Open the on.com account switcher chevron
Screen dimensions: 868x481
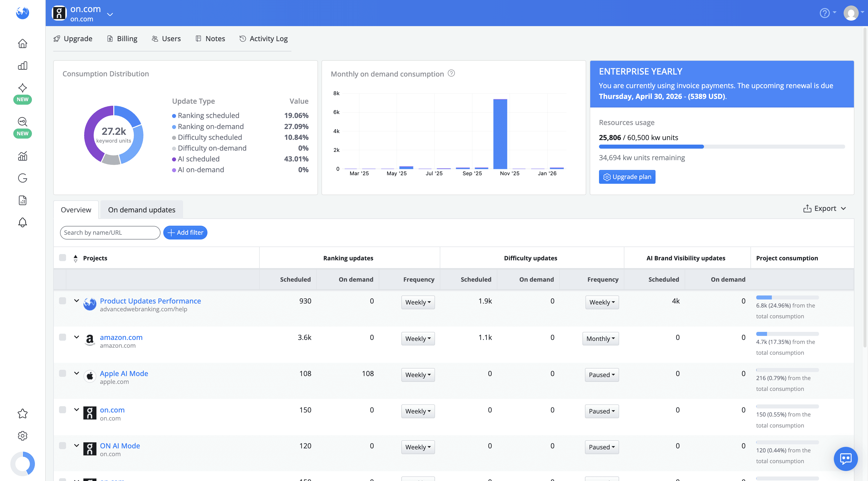tap(110, 14)
